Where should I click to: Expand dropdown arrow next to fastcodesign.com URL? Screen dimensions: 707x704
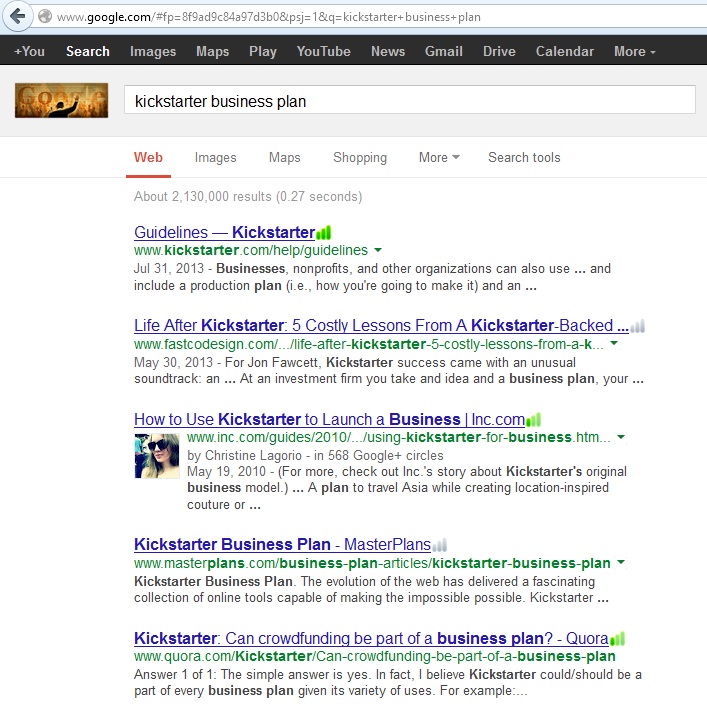pyautogui.click(x=613, y=343)
